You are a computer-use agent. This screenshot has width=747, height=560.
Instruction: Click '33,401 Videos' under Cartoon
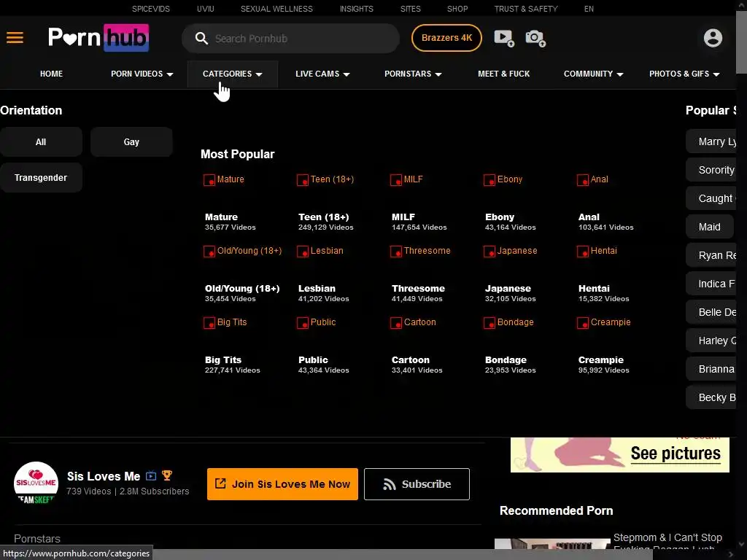[417, 370]
